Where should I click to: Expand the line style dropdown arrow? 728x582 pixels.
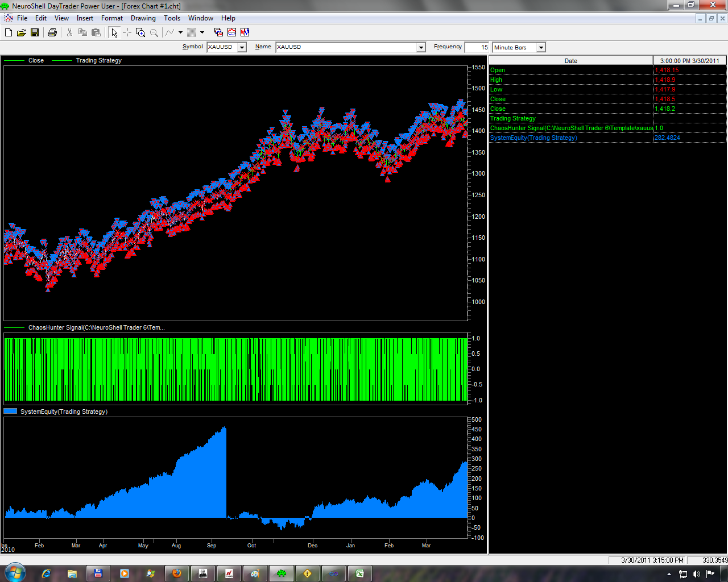[180, 32]
